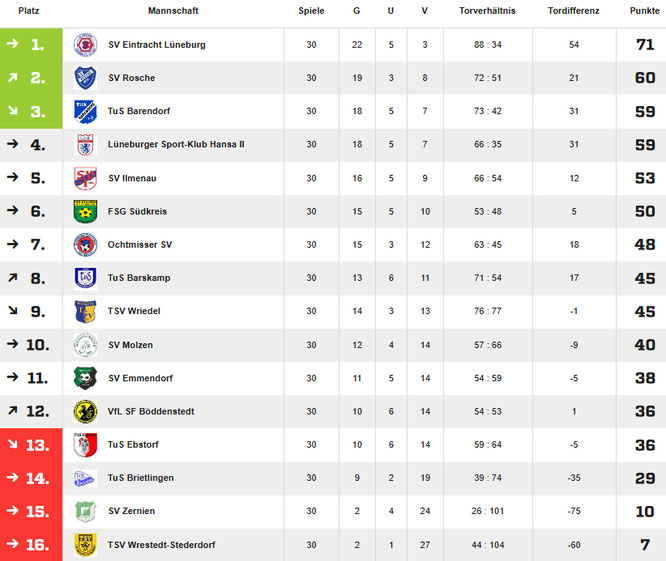Follow the SV Emmendorf team link
Viewport: 666px width, 561px height.
click(x=140, y=378)
